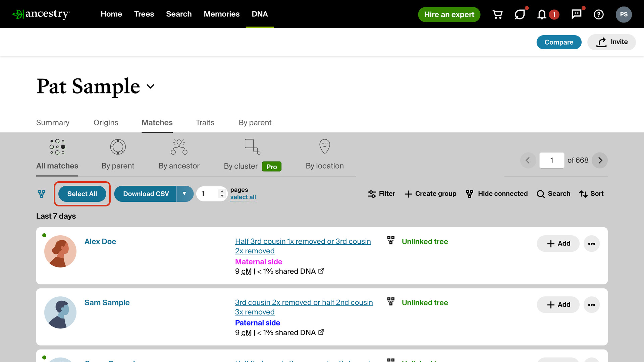
Task: Click the Invite button
Action: tap(611, 42)
